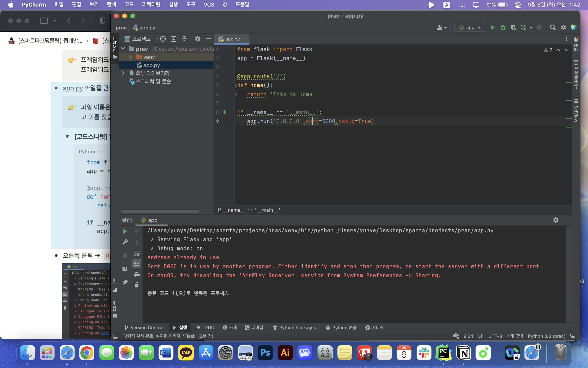Click the LF line separator widget

[480, 336]
